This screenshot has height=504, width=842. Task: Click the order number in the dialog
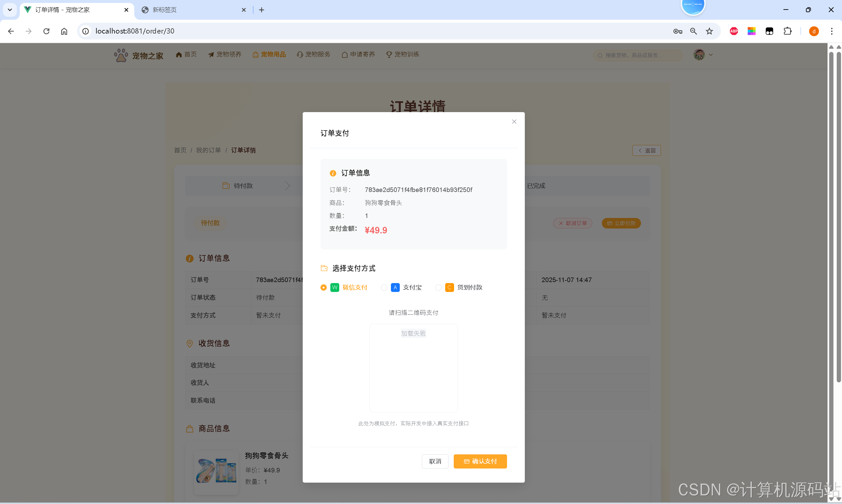pos(418,190)
